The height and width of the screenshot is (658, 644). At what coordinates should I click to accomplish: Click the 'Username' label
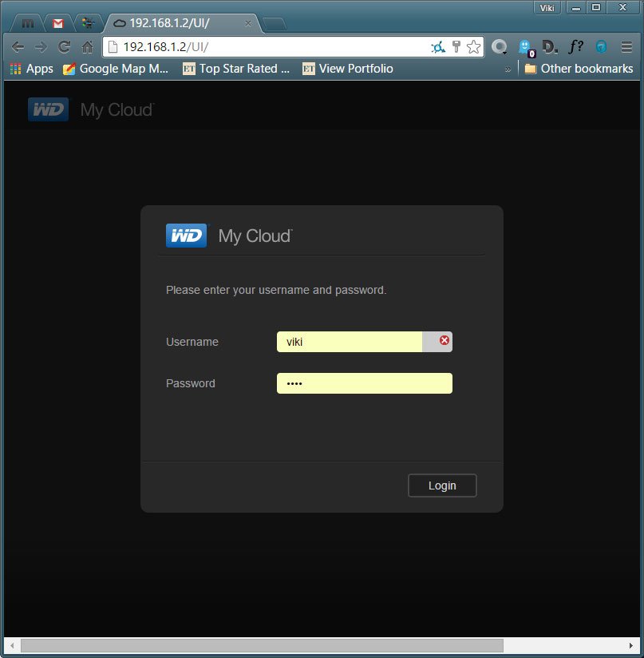click(x=192, y=342)
